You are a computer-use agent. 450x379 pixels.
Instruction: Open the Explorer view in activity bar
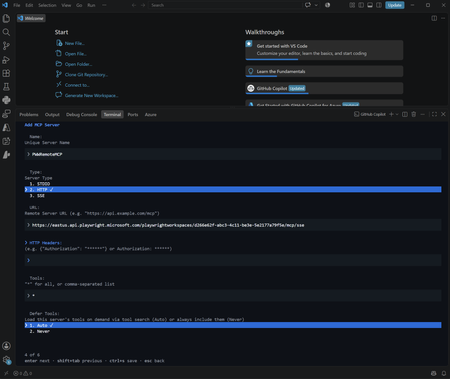pos(6,18)
